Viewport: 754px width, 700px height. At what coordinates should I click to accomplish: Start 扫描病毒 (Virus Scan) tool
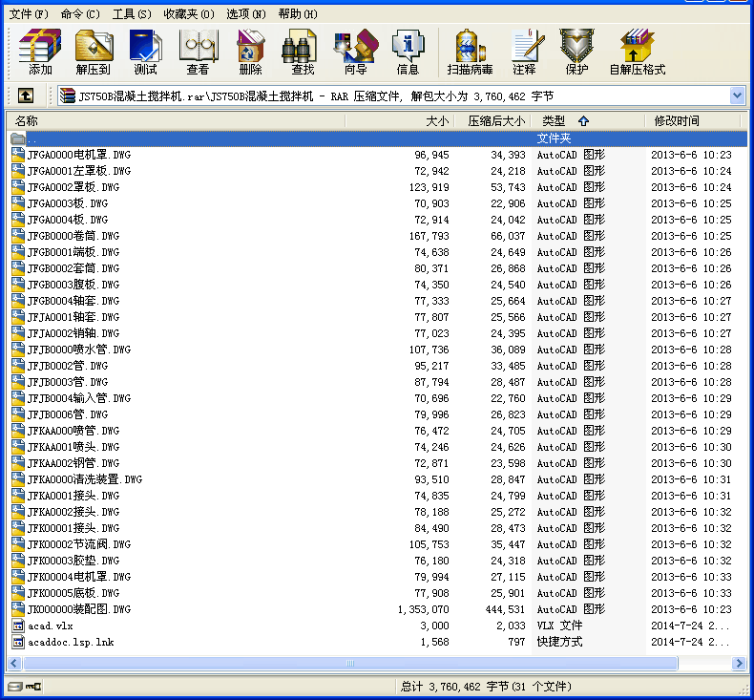[470, 52]
